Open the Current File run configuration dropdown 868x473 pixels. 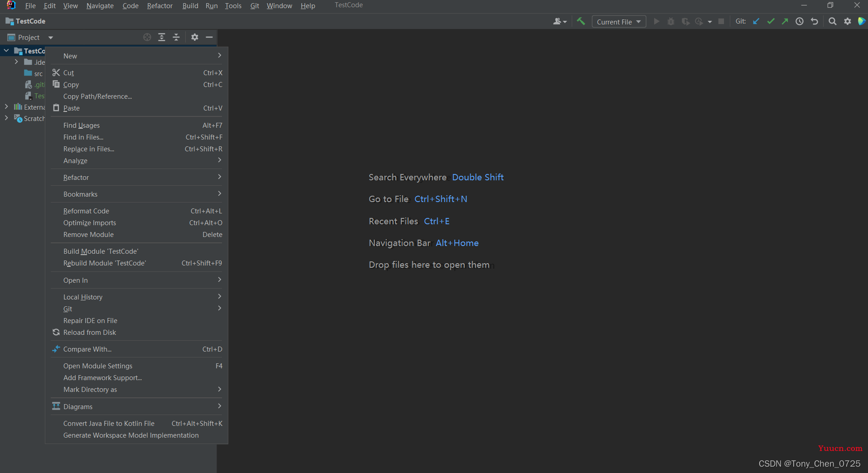tap(619, 22)
